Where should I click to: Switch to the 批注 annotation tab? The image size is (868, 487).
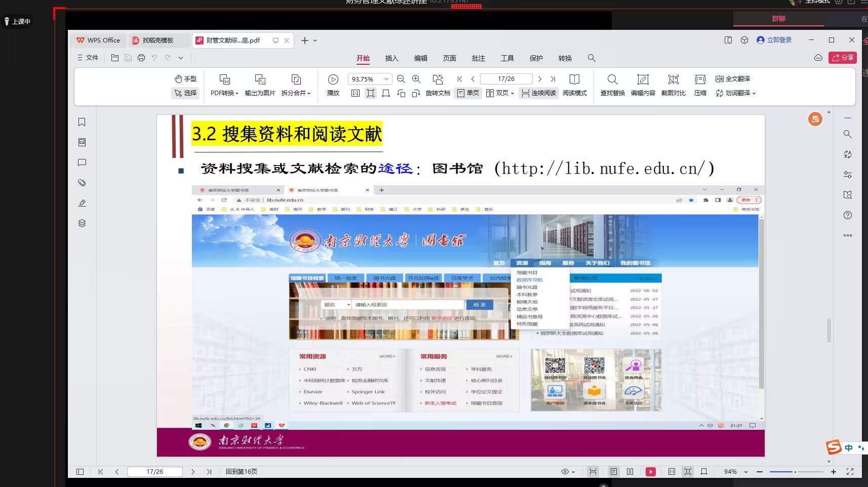(478, 58)
